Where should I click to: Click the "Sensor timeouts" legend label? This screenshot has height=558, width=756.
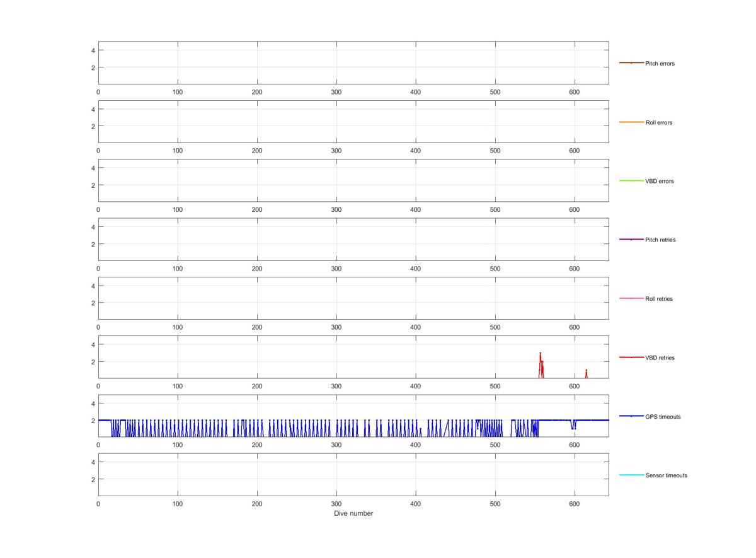click(x=667, y=475)
